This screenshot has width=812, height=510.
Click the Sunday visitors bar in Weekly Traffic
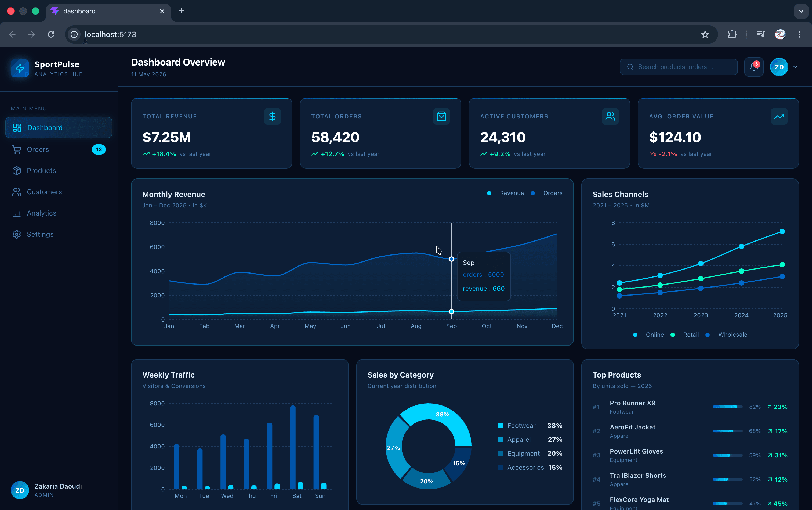point(316,452)
